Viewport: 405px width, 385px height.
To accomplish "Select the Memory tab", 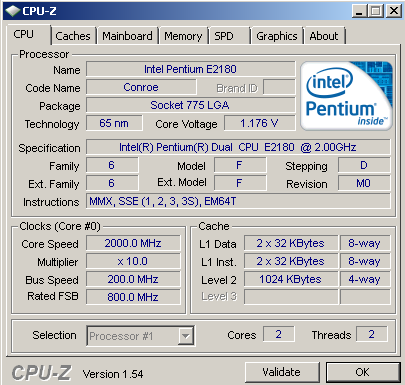I will pyautogui.click(x=183, y=36).
